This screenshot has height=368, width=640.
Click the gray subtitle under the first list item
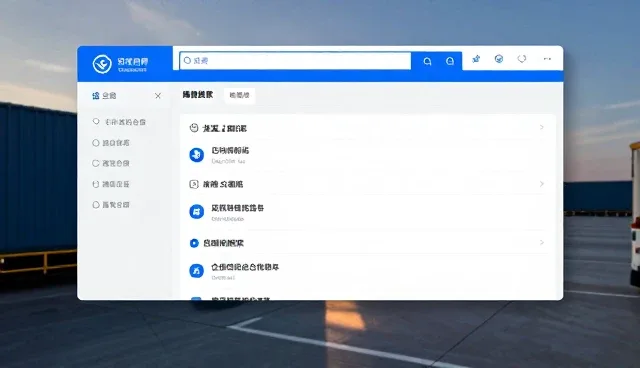(228, 161)
